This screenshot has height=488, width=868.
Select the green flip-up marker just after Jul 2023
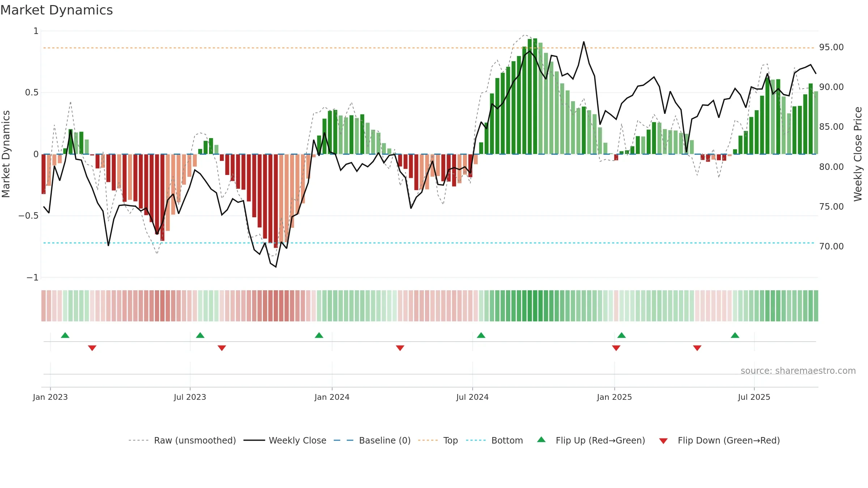pos(200,335)
